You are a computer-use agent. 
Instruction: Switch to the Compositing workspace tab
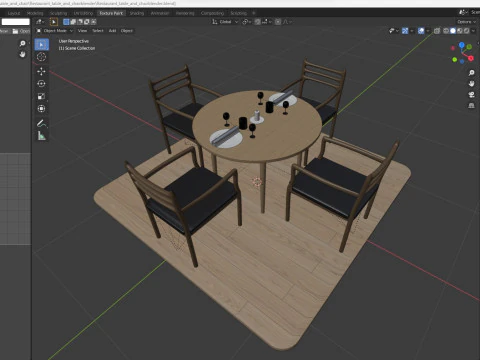pyautogui.click(x=212, y=13)
